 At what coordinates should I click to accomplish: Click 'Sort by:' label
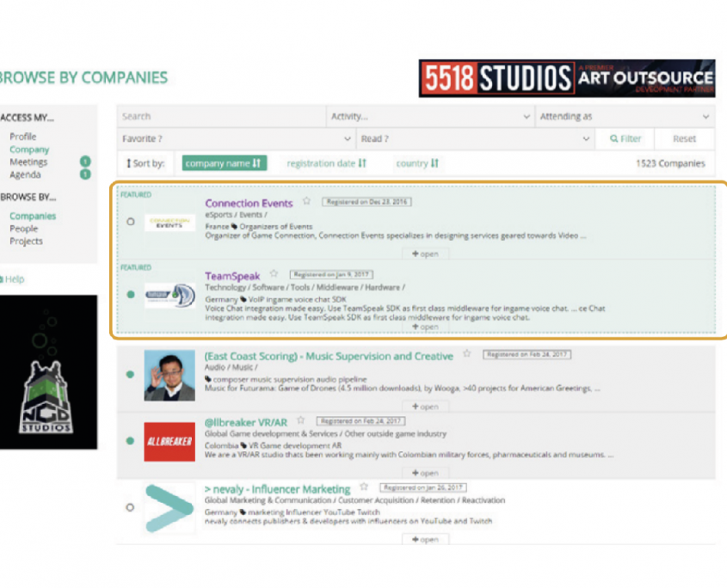(x=145, y=163)
